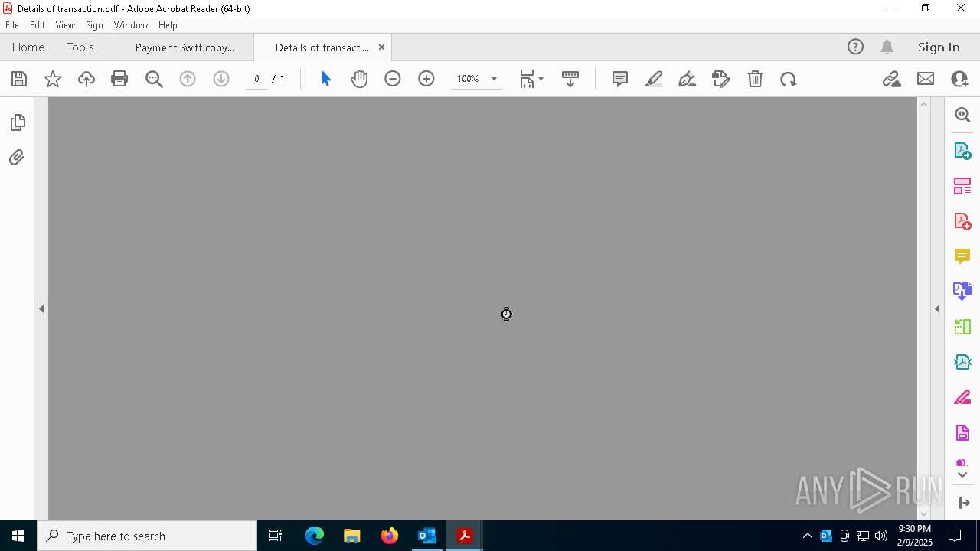Click the share with others icon
Viewport: 980px width, 551px height.
(959, 79)
